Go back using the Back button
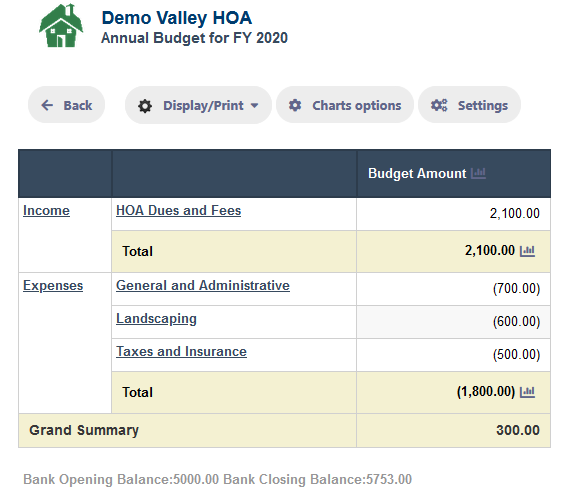Viewport: 567px width, 496px height. (x=67, y=105)
